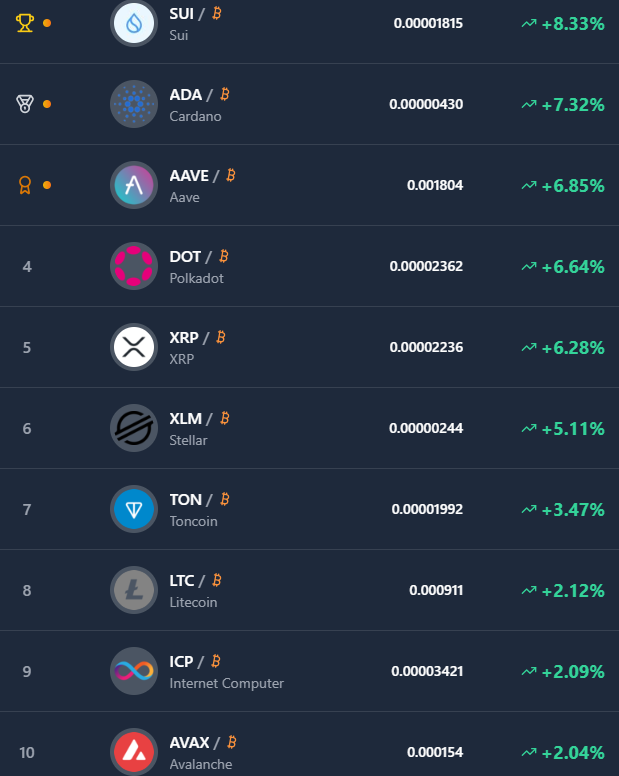Viewport: 619px width, 776px height.
Task: Click the Aave coin logo
Action: [x=134, y=185]
